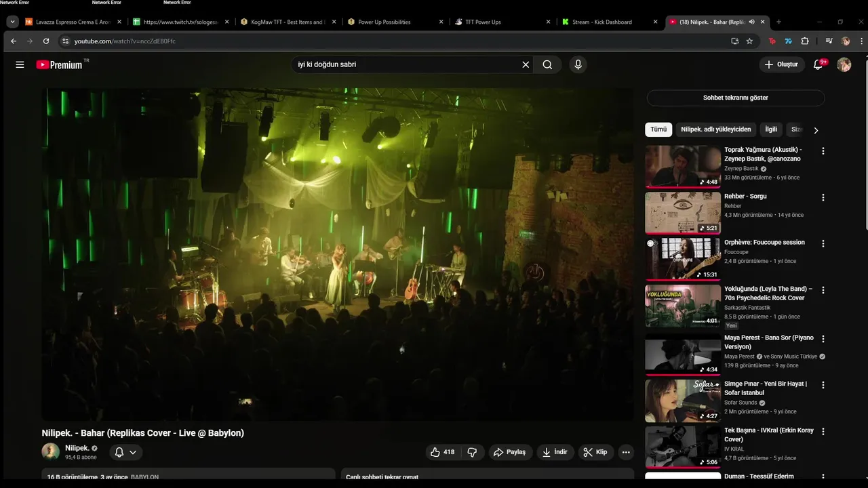Open Rehber - Sorgu thumbnail

(683, 213)
